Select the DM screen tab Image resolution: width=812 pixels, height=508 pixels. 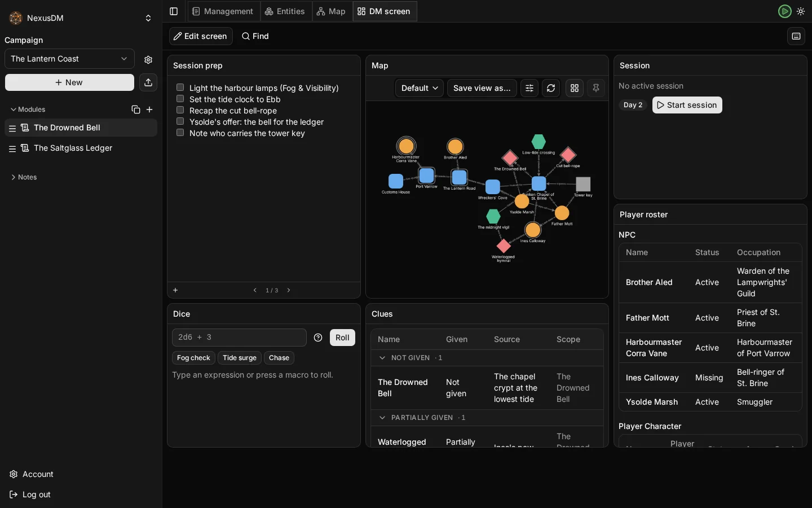pos(385,11)
